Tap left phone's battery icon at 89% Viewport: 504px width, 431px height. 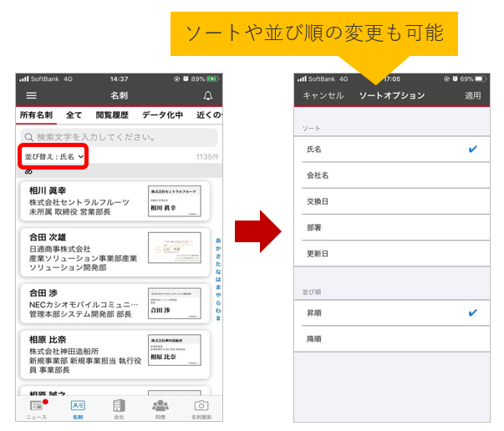coord(212,79)
